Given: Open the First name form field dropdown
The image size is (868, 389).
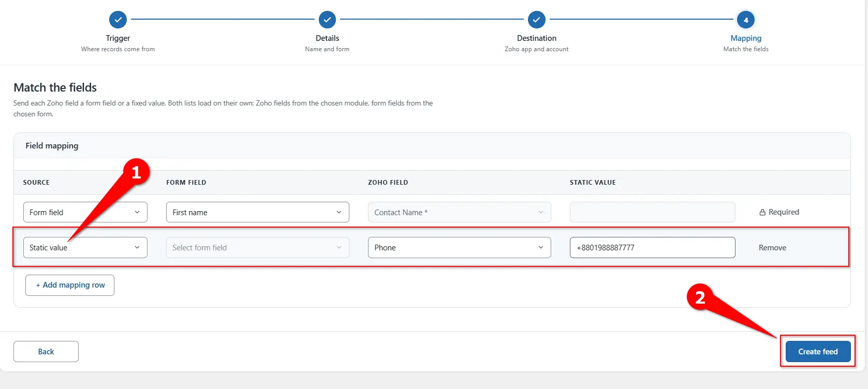Looking at the screenshot, I should (x=258, y=212).
